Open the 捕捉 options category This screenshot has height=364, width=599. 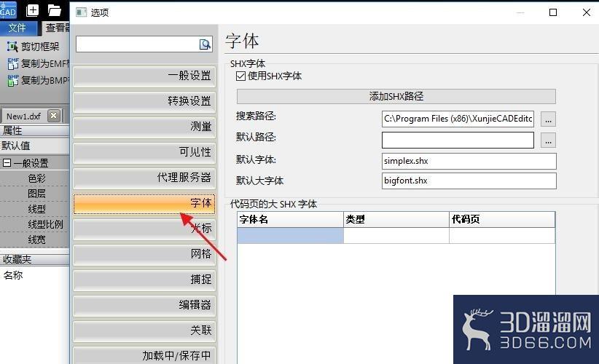144,280
